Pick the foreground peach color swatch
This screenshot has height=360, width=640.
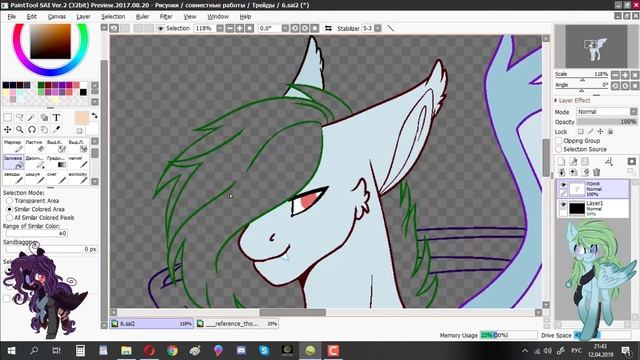click(81, 118)
